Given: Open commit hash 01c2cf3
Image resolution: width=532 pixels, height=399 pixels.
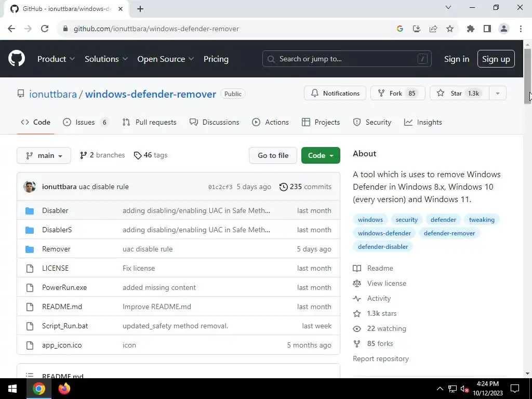Looking at the screenshot, I should [x=220, y=187].
